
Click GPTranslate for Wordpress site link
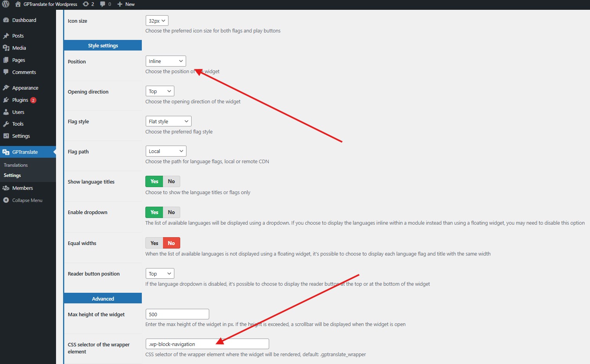click(x=50, y=4)
